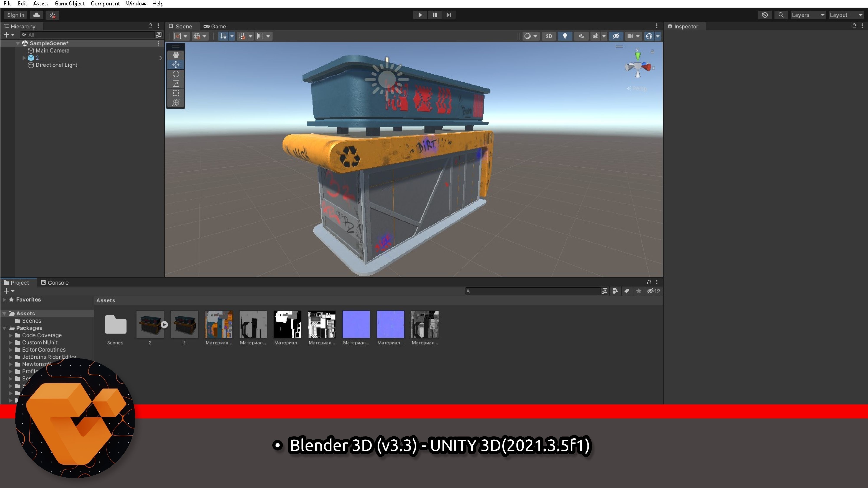Select Main Camera in Hierarchy

point(52,51)
